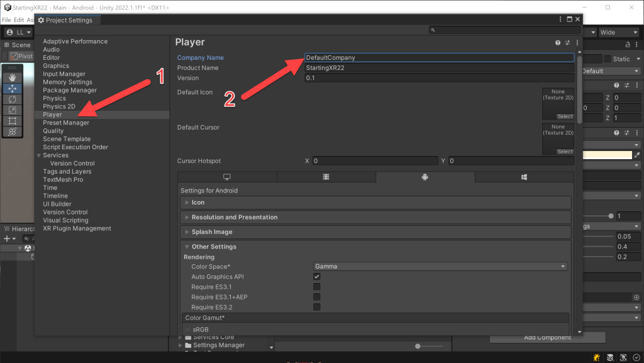Open the Wide layout dropdown
Image resolution: width=644 pixels, height=363 pixels.
619,33
